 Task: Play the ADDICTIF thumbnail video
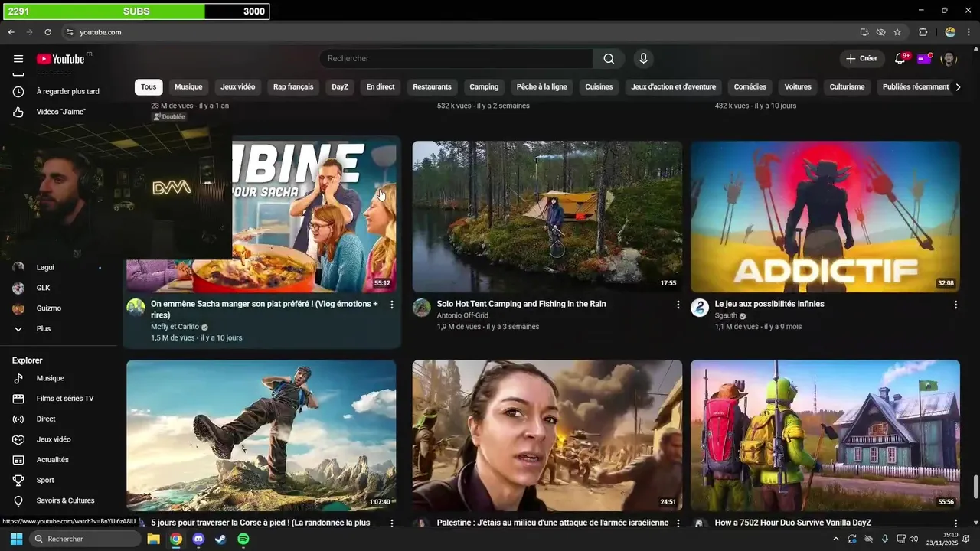coord(825,217)
